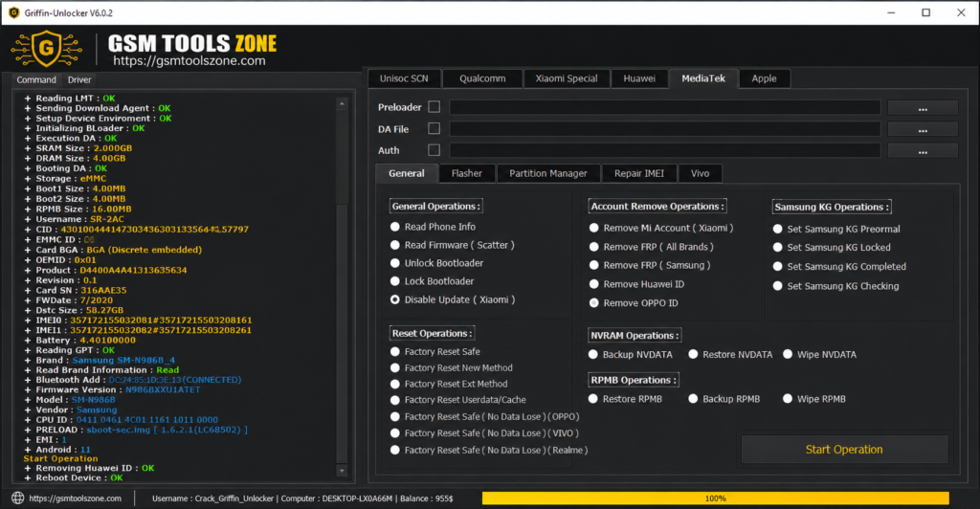Expand the Removing Huawei ID log entry
The height and width of the screenshot is (509, 980).
coord(28,468)
